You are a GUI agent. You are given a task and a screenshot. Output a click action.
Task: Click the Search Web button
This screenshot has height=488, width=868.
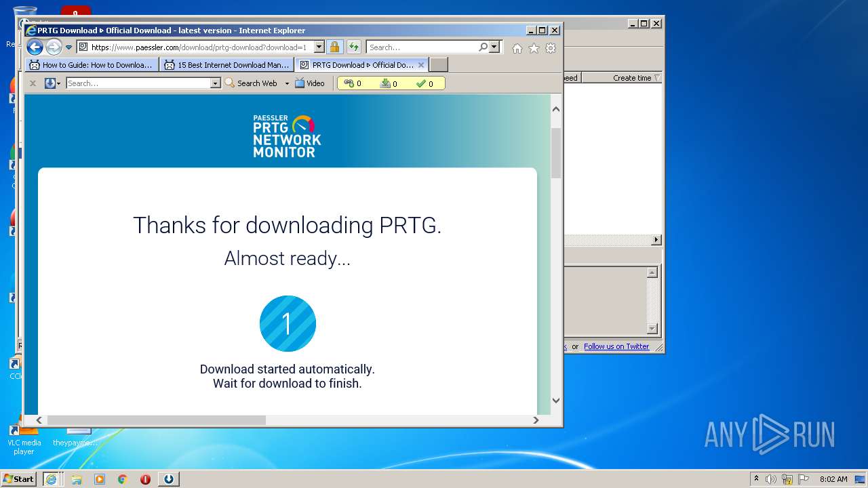[251, 83]
